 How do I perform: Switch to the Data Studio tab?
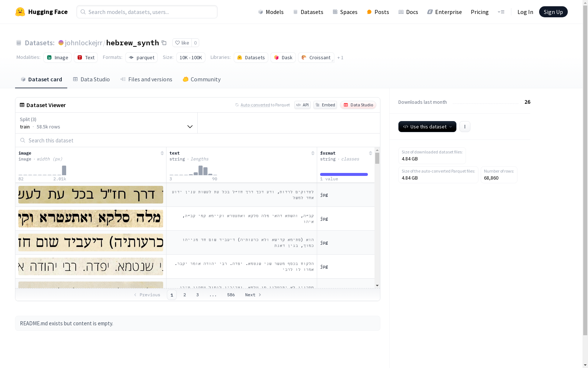click(91, 79)
